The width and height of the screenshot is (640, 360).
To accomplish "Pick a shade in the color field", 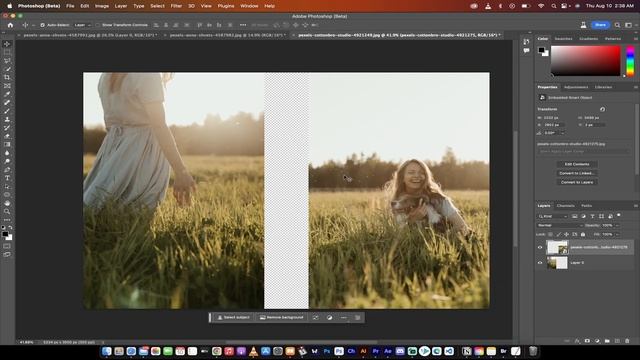I will pyautogui.click(x=586, y=60).
